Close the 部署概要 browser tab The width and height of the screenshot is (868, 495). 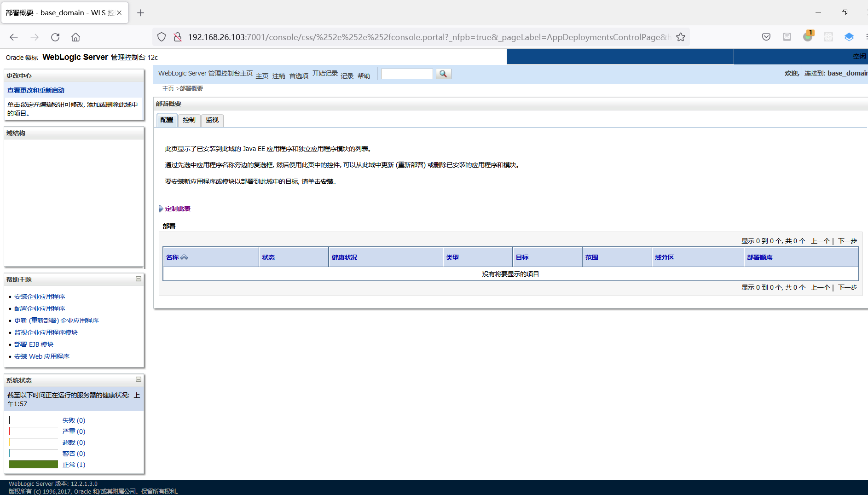tap(119, 13)
